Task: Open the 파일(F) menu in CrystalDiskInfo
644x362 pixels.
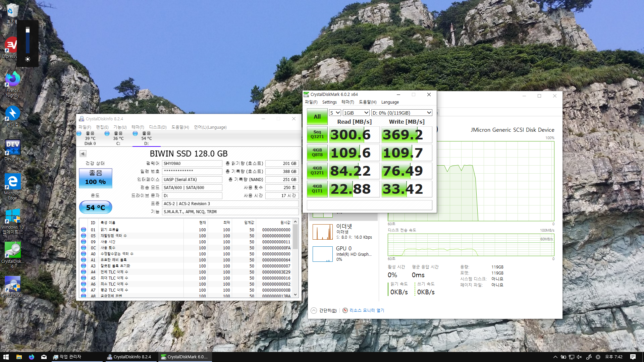Action: [85, 127]
